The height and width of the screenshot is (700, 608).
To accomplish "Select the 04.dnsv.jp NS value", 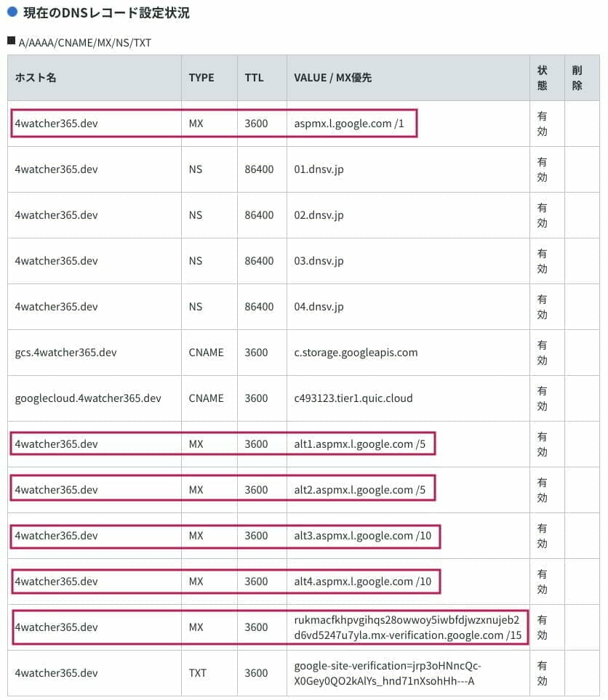I will point(319,307).
